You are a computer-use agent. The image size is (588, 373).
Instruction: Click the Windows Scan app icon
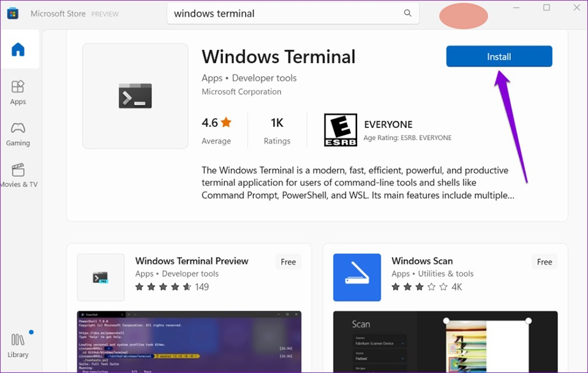point(356,277)
